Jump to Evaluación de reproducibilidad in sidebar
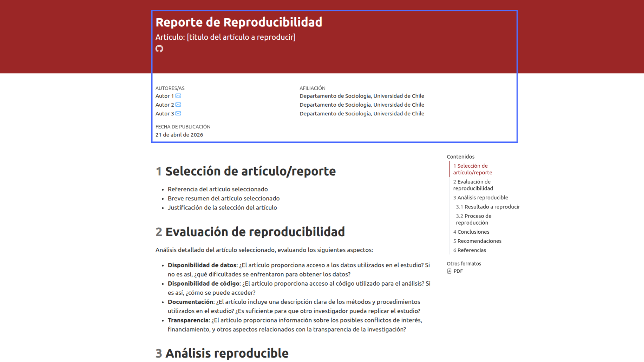This screenshot has width=644, height=362. click(473, 185)
